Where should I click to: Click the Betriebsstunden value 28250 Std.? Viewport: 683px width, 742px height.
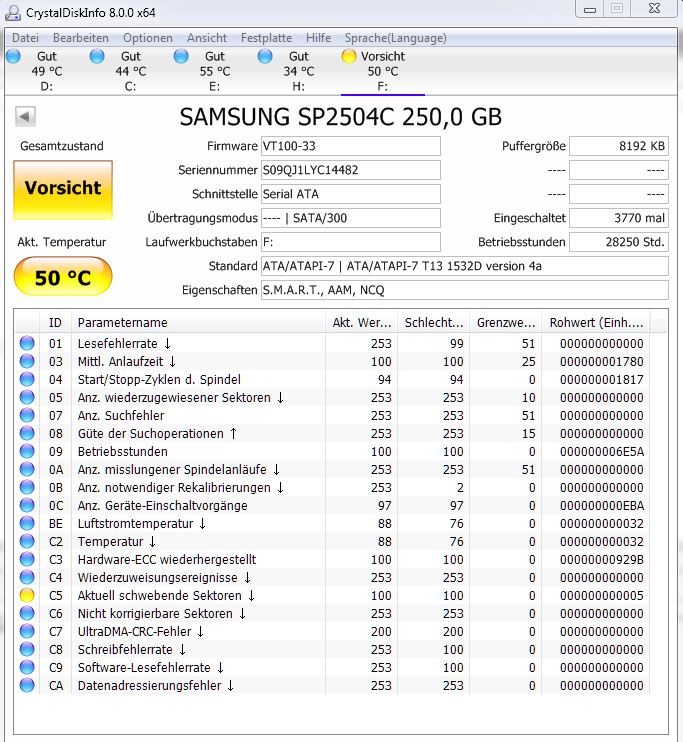pos(619,242)
